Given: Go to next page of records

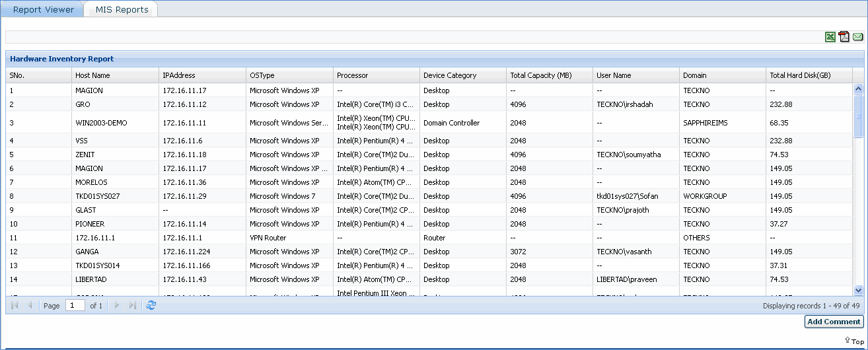Looking at the screenshot, I should pyautogui.click(x=118, y=306).
